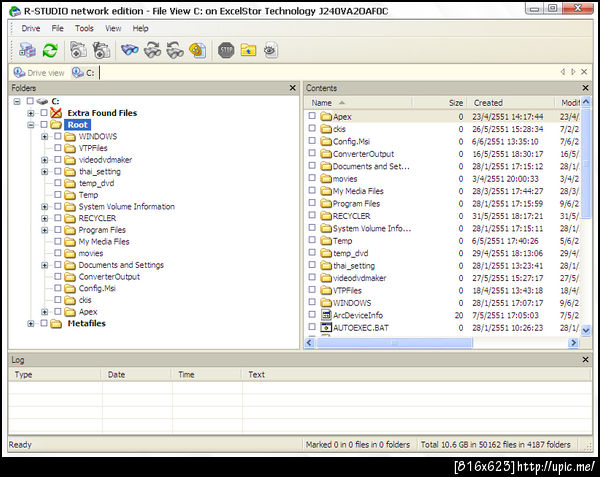600x477 pixels.
Task: Expand the Metafiles node
Action: click(x=31, y=324)
